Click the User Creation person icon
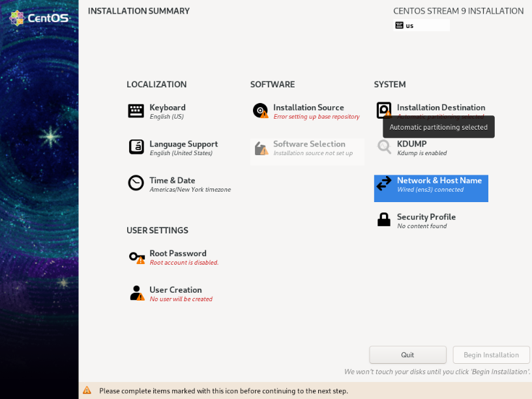The image size is (532, 399). [137, 293]
